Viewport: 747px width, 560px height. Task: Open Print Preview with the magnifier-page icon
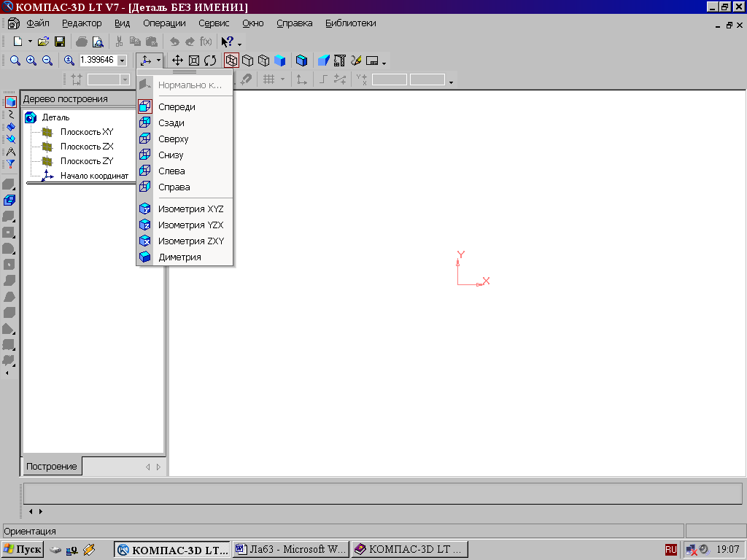(98, 42)
